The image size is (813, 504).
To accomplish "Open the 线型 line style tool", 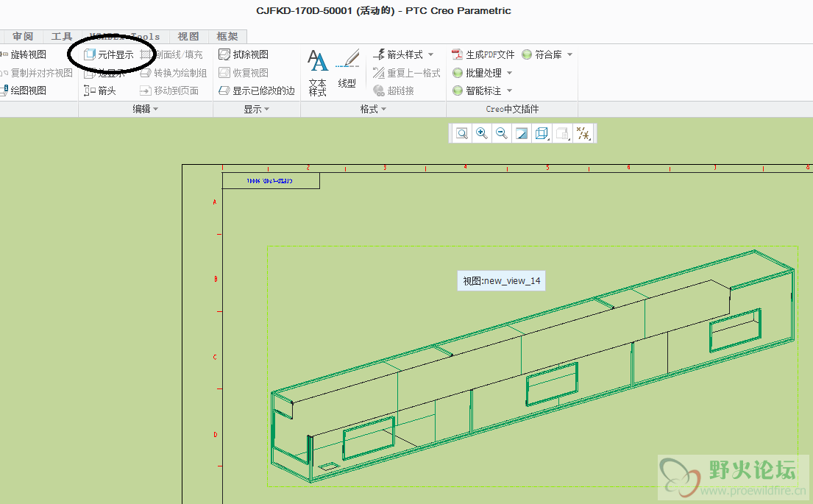I will (347, 69).
